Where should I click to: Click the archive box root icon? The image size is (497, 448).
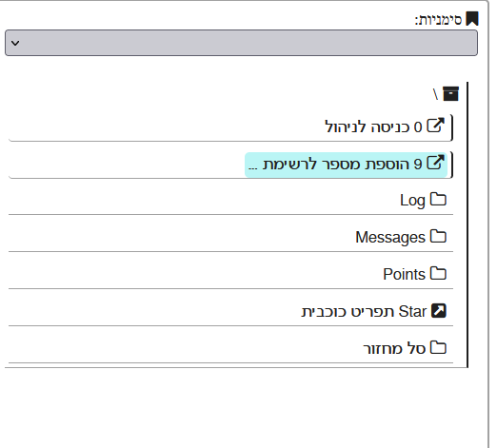(450, 94)
